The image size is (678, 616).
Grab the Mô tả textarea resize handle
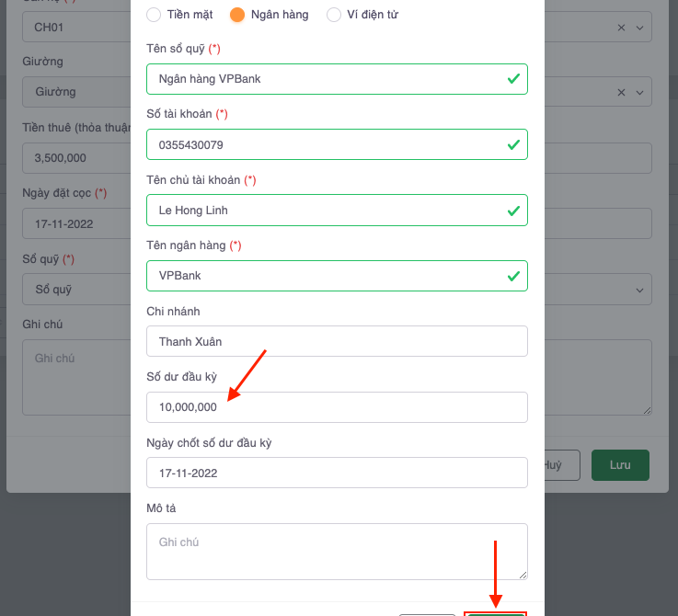pyautogui.click(x=523, y=575)
